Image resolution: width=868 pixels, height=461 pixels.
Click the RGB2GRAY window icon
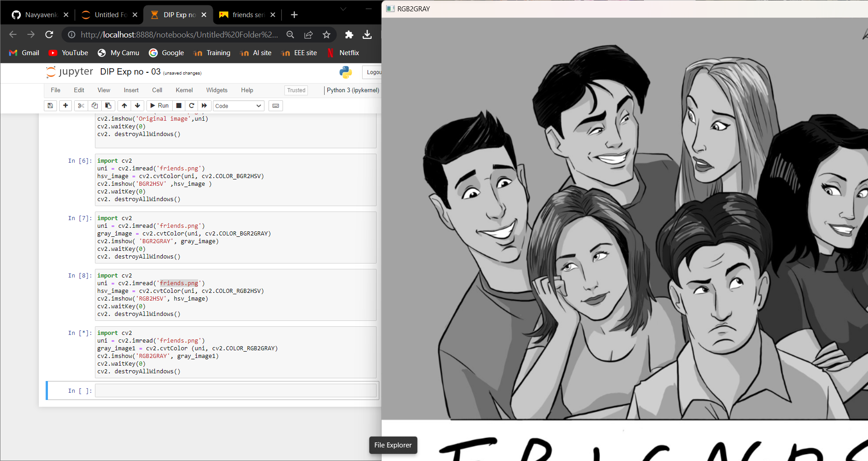pos(391,9)
